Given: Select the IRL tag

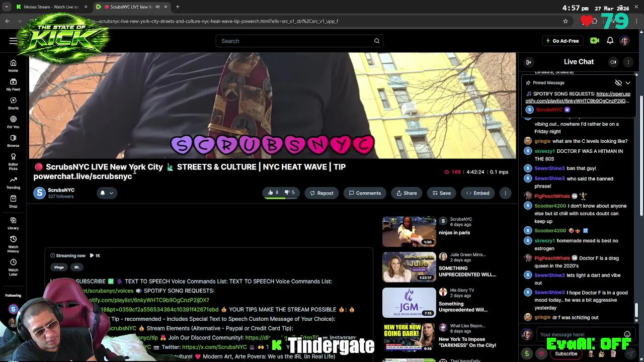Looking at the screenshot, I should 77,267.
